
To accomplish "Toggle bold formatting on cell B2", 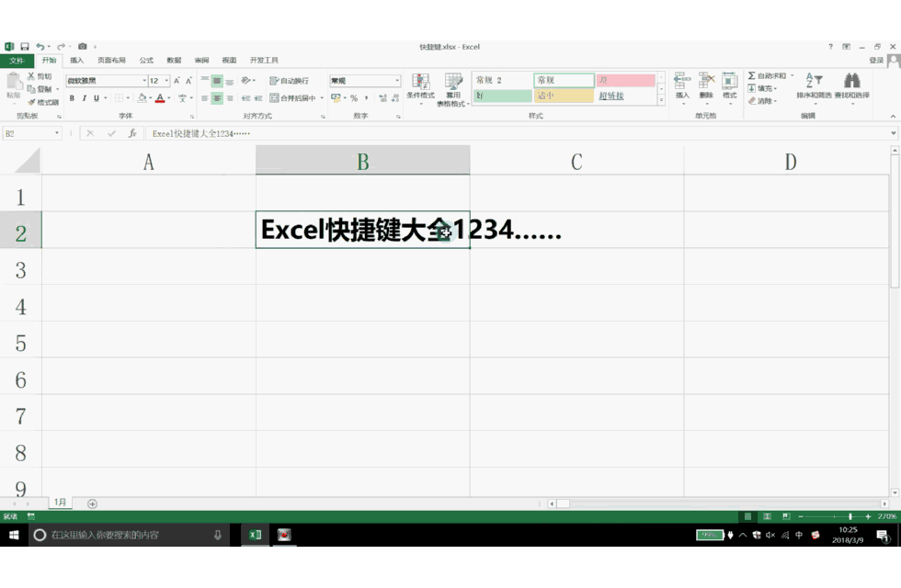I will coord(71,98).
